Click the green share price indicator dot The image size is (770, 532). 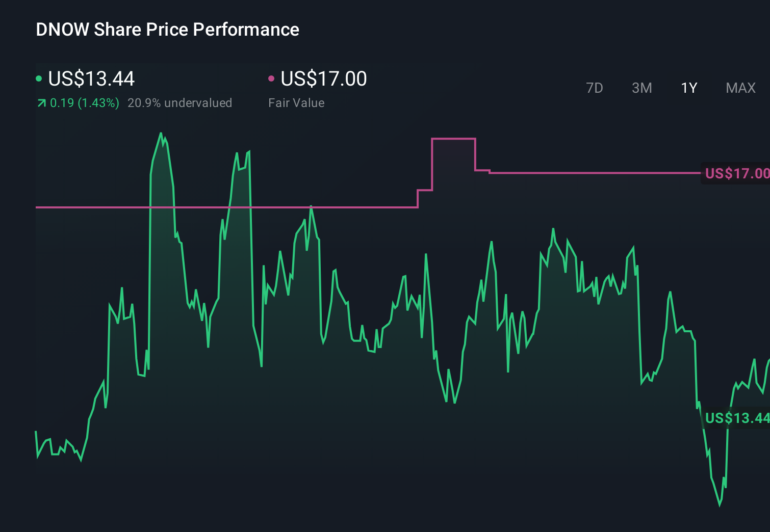point(39,77)
